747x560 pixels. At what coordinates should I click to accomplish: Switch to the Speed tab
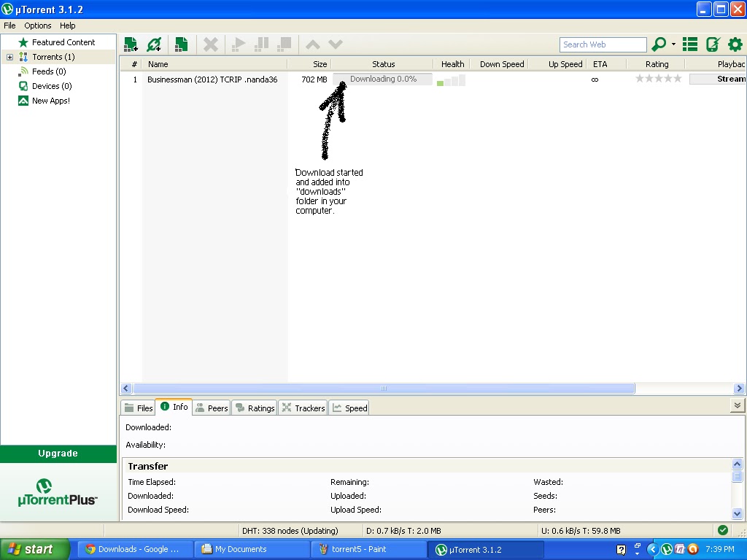[349, 408]
